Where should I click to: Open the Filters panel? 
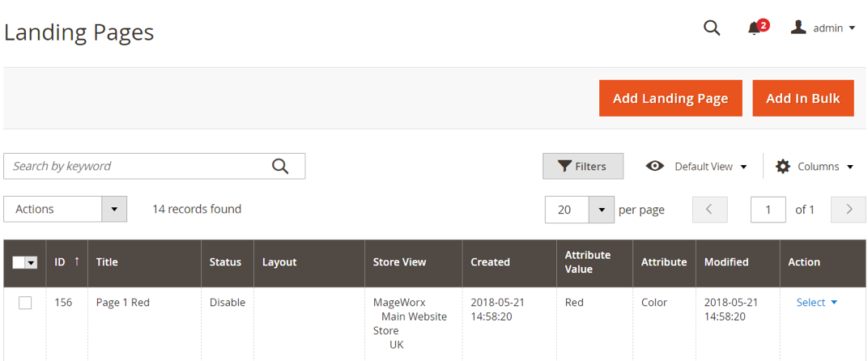[583, 166]
